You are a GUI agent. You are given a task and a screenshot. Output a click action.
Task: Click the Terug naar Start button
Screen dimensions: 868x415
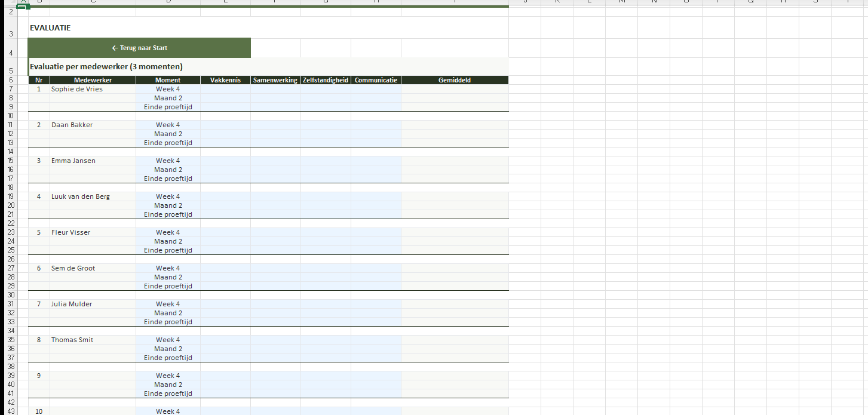click(139, 48)
